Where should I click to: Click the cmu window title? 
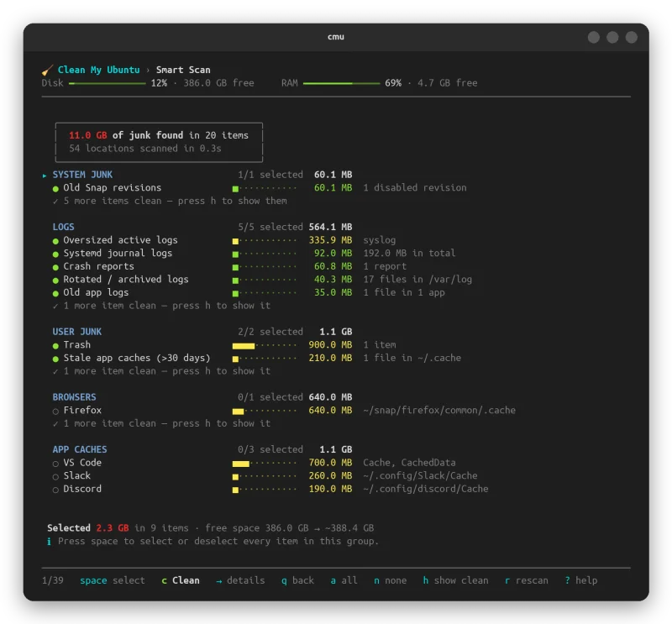click(x=336, y=37)
